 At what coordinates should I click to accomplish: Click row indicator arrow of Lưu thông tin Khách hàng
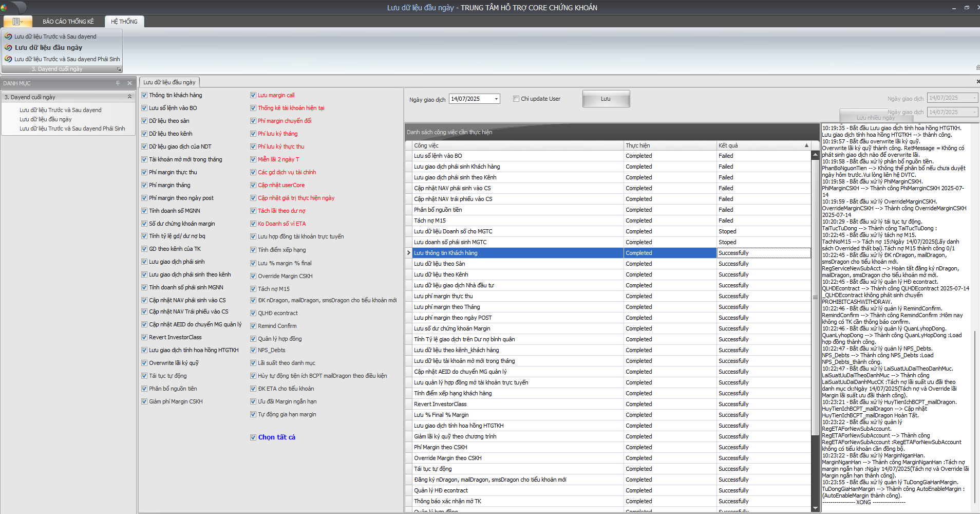click(x=409, y=253)
